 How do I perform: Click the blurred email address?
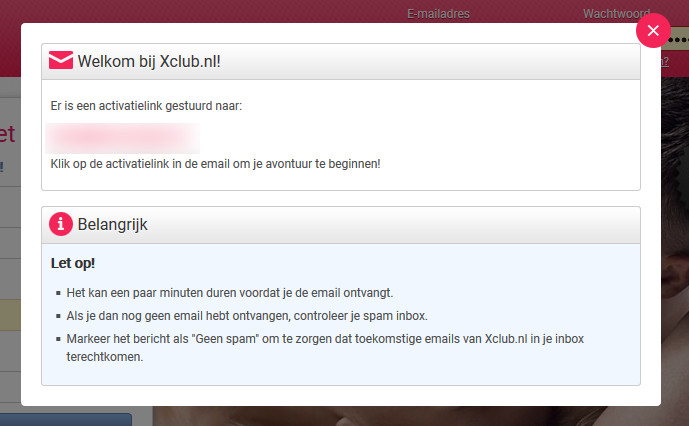tap(124, 135)
